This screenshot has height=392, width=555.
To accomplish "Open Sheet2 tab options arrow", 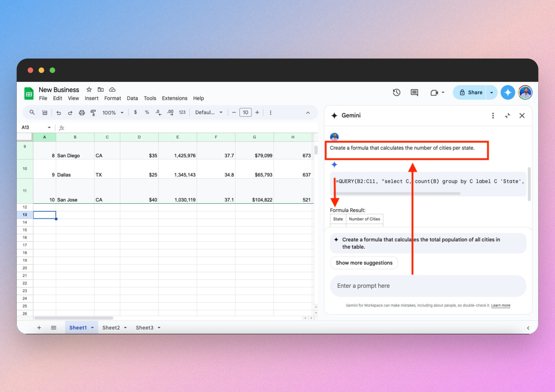I will (125, 328).
